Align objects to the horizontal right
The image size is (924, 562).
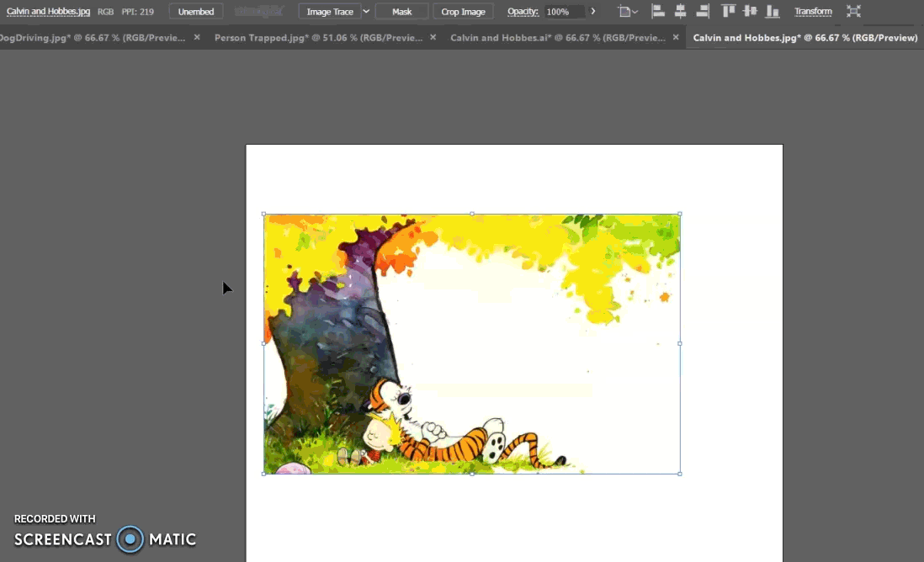click(703, 11)
